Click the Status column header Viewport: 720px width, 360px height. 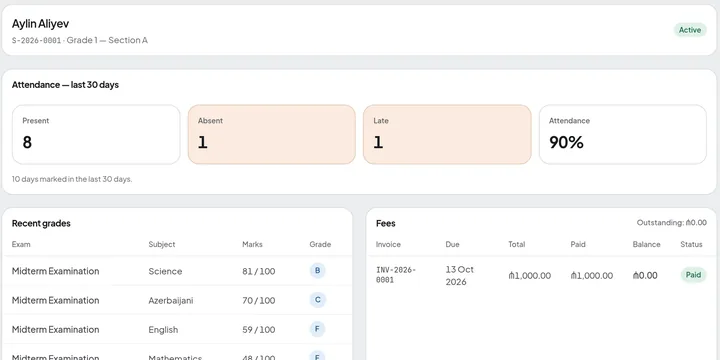click(692, 244)
